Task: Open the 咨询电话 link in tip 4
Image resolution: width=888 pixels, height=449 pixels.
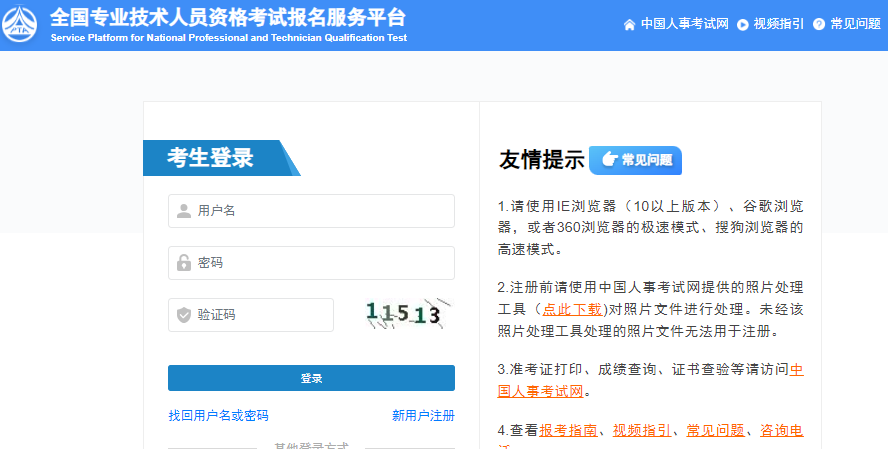Action: tap(781, 430)
